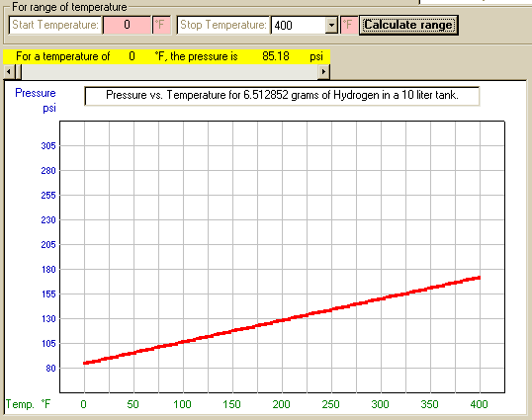Click the yellow pressure readout 85.18
The image size is (532, 420).
coord(276,56)
